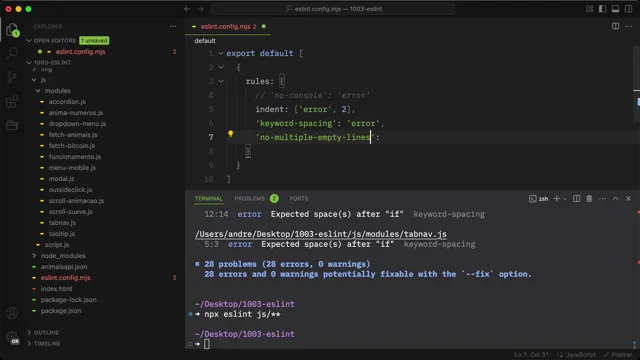Viewport: 640px width, 360px height.
Task: Select the zsh terminal shell label
Action: [x=538, y=199]
